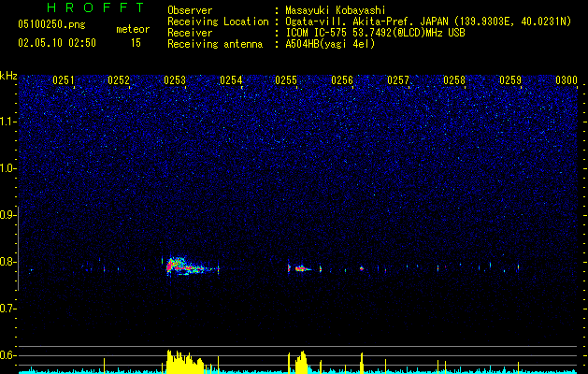Click the 0.8 kHz axis label
This screenshot has height=374, width=588.
(7, 262)
